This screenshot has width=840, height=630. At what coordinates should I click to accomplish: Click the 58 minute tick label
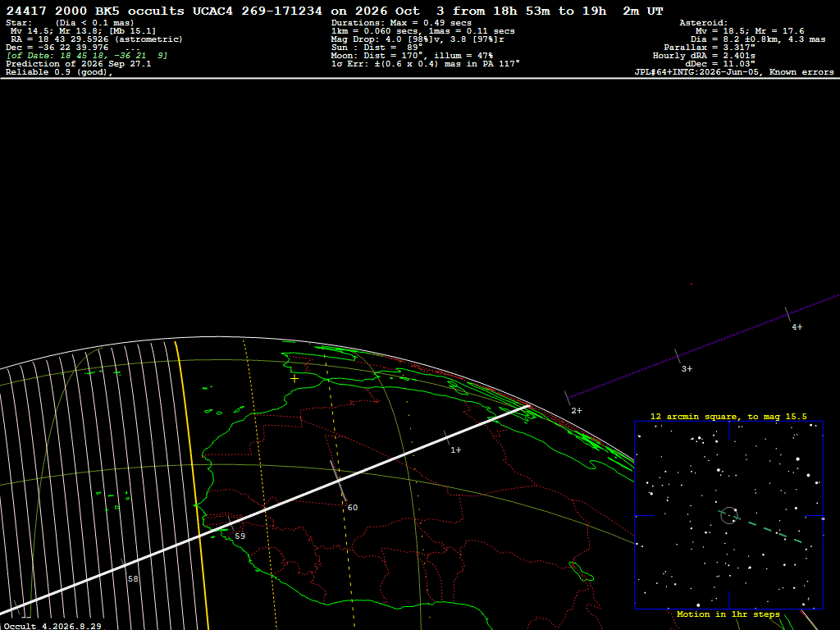pos(133,579)
